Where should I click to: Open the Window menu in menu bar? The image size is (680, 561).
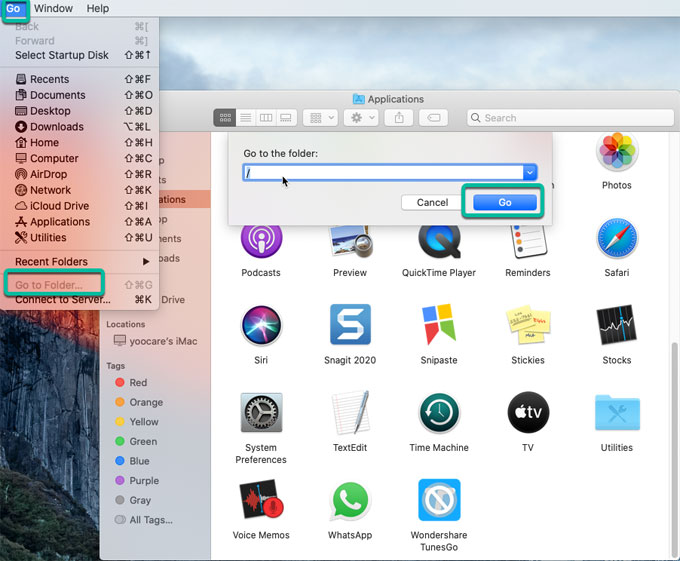[x=53, y=8]
